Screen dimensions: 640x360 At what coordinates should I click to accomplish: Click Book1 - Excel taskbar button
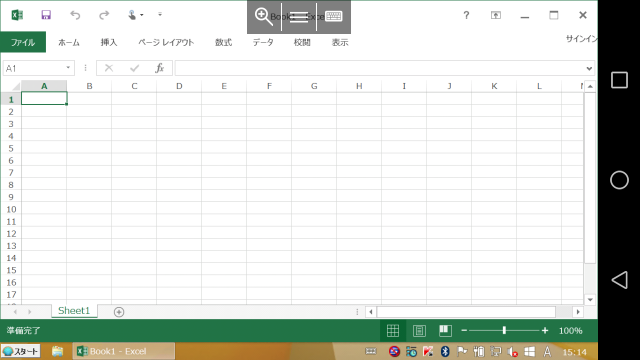[x=124, y=351]
